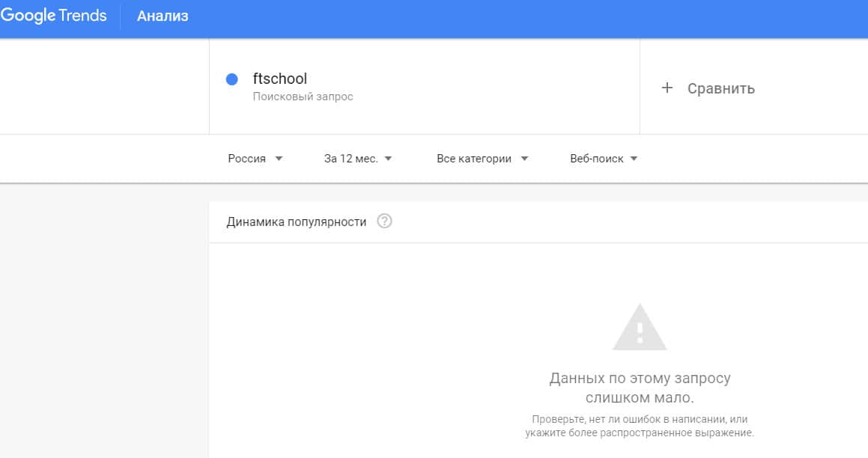Edit the ftschool search term field

click(x=280, y=79)
